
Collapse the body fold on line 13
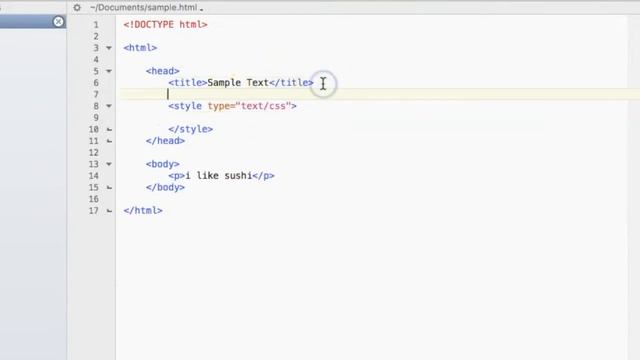[x=109, y=164]
